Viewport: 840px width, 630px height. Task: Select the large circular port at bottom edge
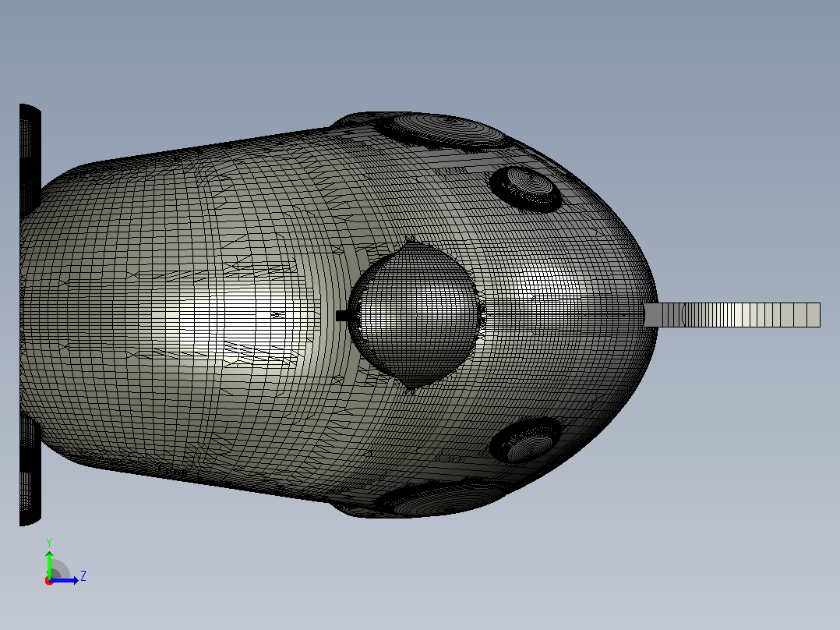(442, 499)
